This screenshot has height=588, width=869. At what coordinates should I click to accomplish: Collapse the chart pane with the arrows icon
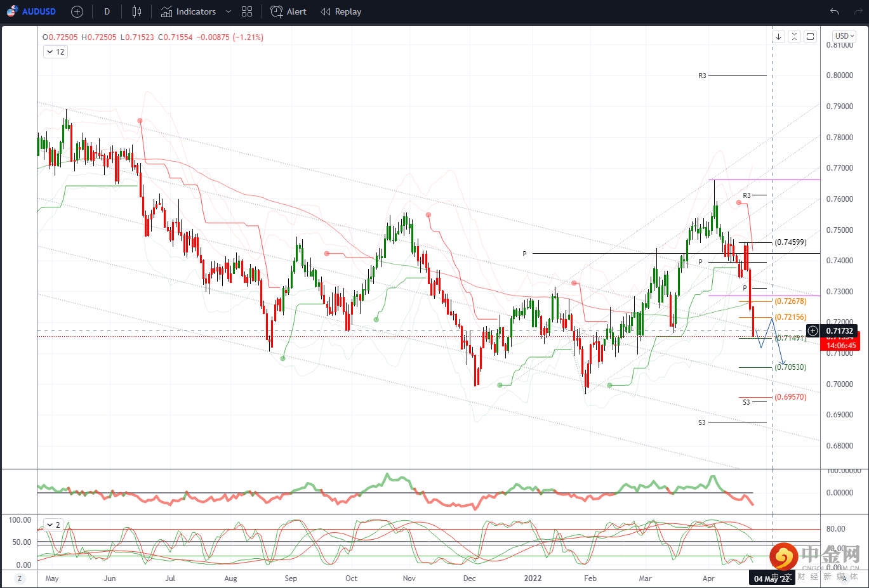coord(794,37)
